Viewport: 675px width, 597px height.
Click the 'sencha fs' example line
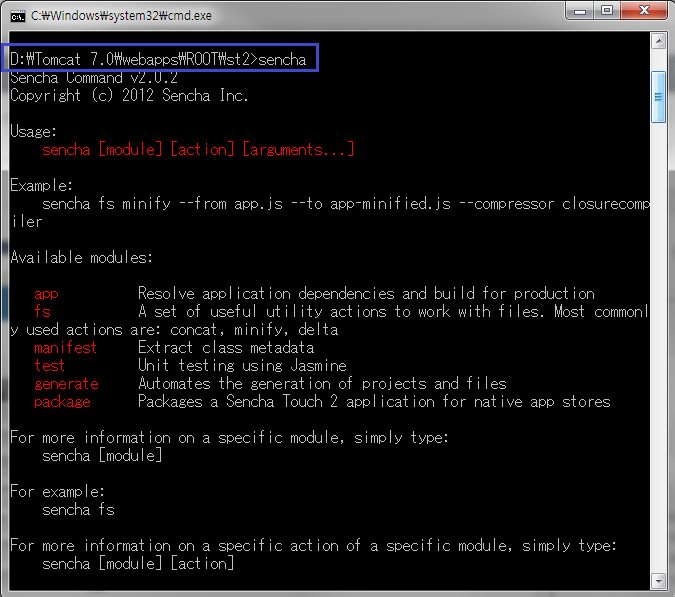coord(78,510)
